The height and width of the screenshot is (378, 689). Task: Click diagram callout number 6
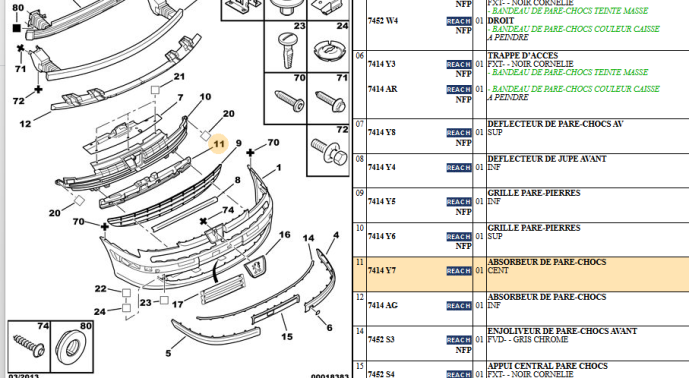pos(329,327)
